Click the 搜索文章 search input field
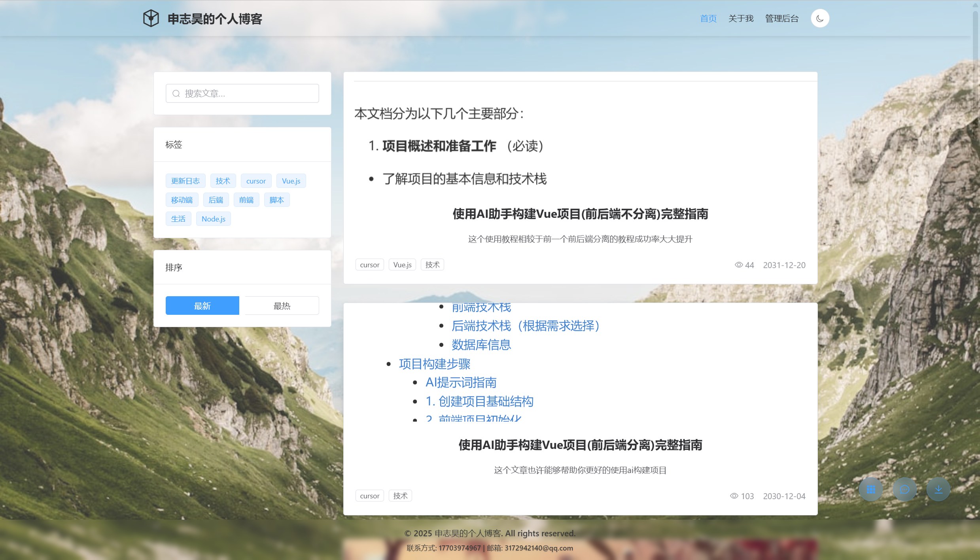980x560 pixels. [x=249, y=94]
